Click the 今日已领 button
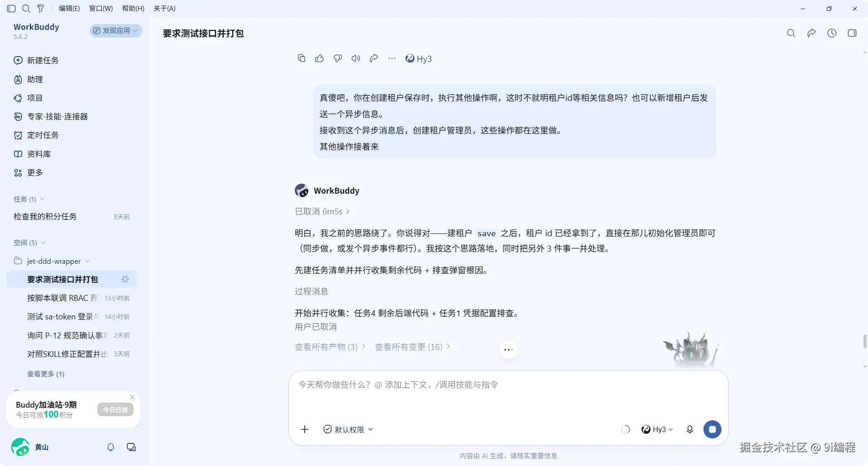 click(x=115, y=410)
